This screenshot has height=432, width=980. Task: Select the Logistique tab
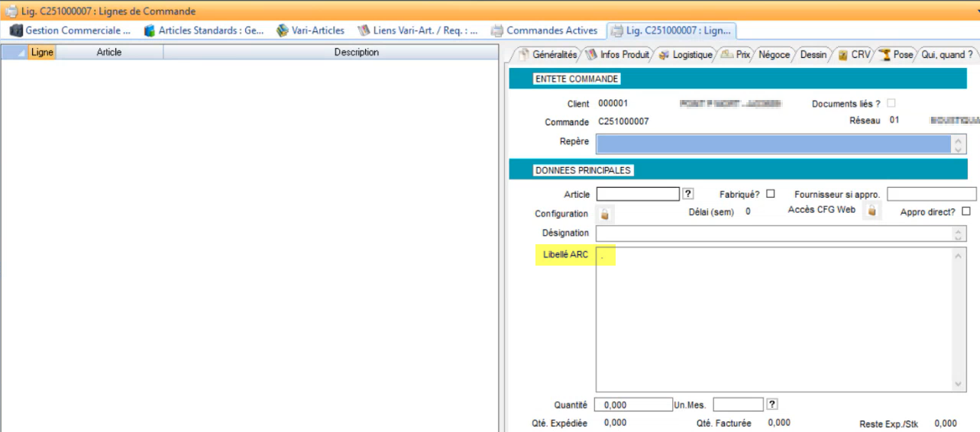point(685,55)
